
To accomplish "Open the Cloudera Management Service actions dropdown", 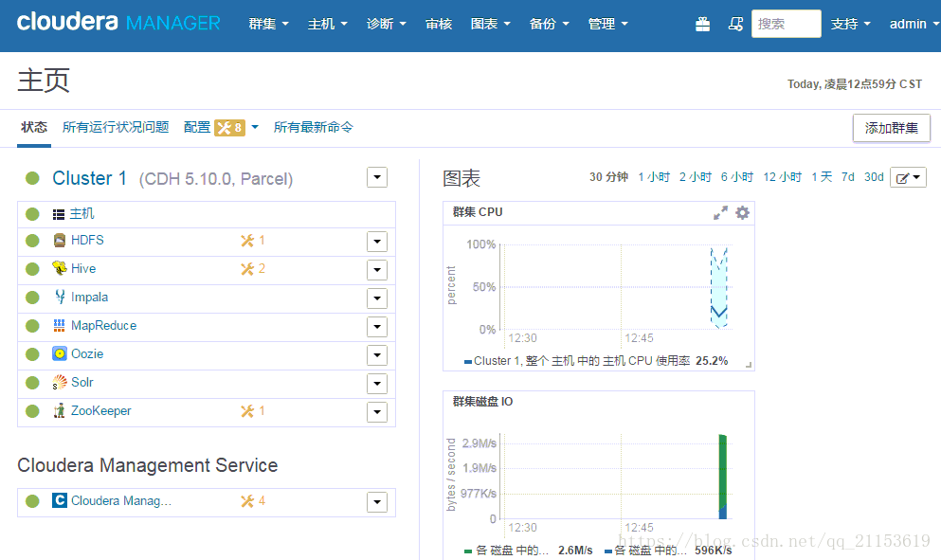I will pyautogui.click(x=377, y=502).
